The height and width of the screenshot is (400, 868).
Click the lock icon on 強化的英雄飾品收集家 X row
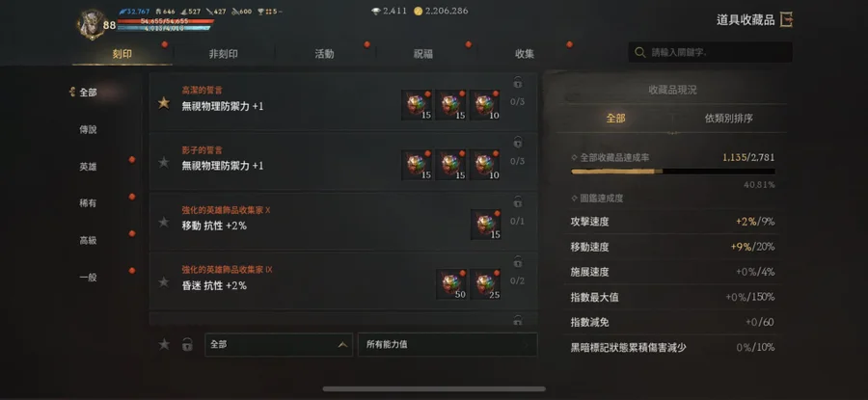518,201
